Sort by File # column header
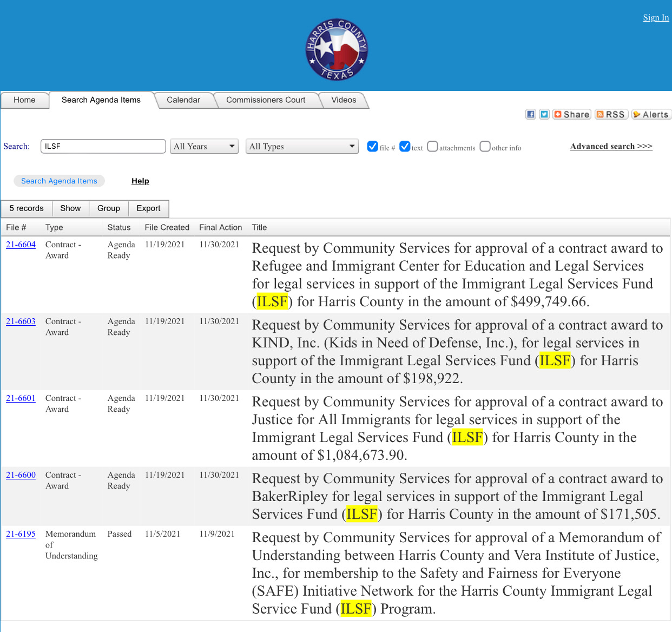672x632 pixels. pyautogui.click(x=16, y=227)
